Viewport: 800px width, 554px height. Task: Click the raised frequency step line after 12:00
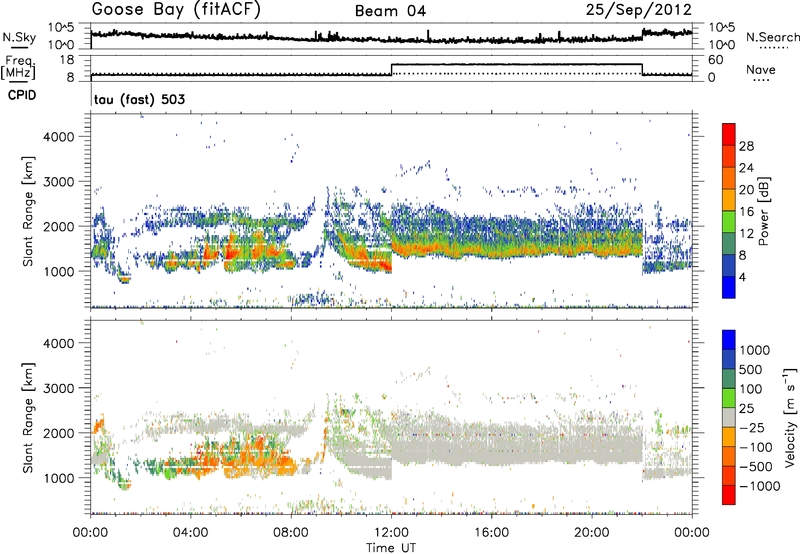coord(516,64)
